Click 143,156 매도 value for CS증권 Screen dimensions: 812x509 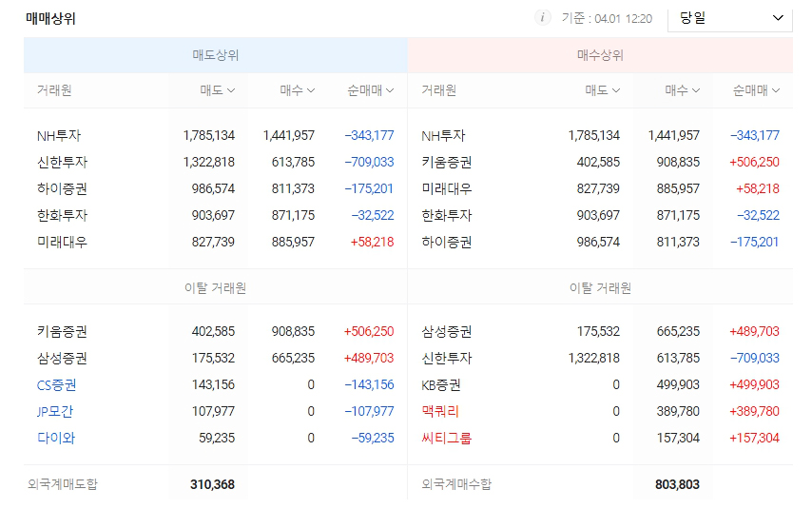tap(213, 385)
